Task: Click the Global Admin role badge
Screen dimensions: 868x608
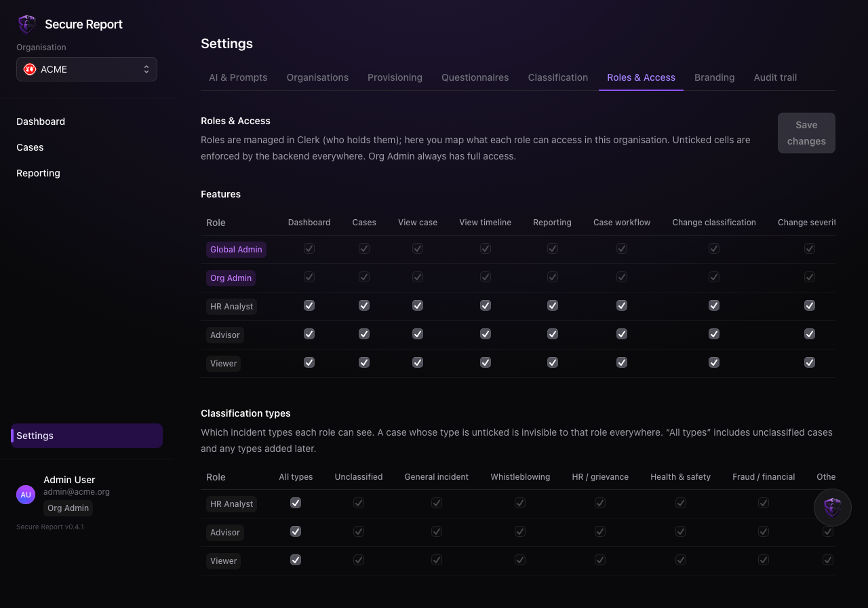Action: 236,250
